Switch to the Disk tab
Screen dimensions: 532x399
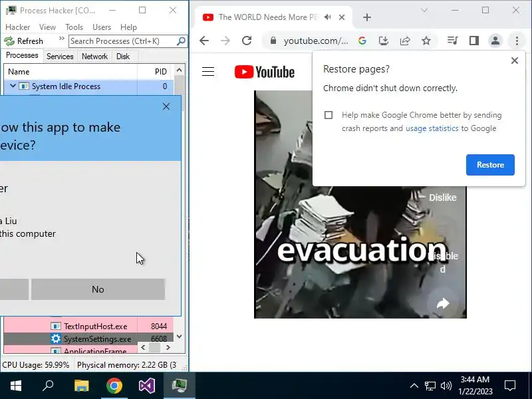(123, 57)
